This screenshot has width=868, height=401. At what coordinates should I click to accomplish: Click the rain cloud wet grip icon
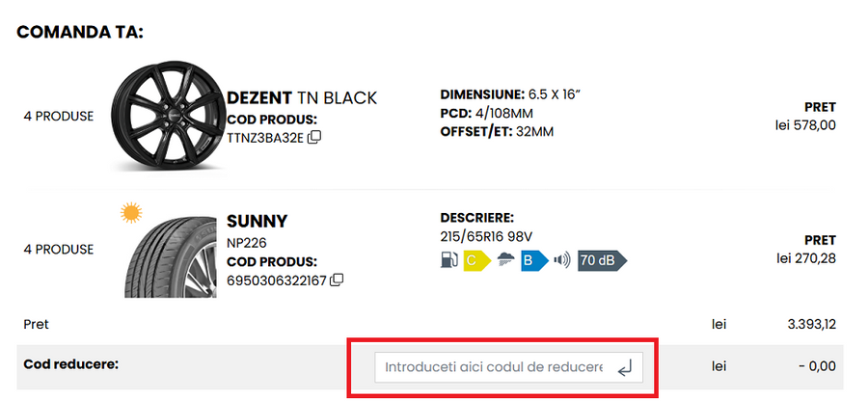505,259
